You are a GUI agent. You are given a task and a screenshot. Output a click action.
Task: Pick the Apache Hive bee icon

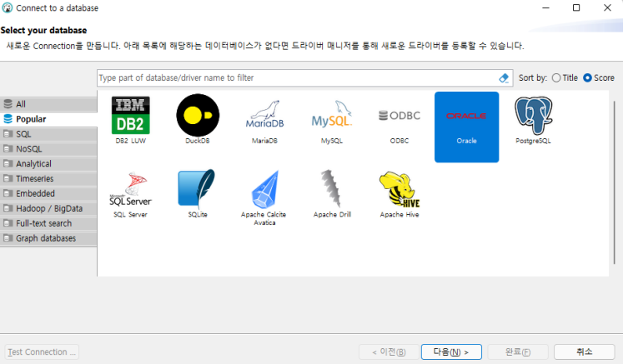pyautogui.click(x=399, y=189)
